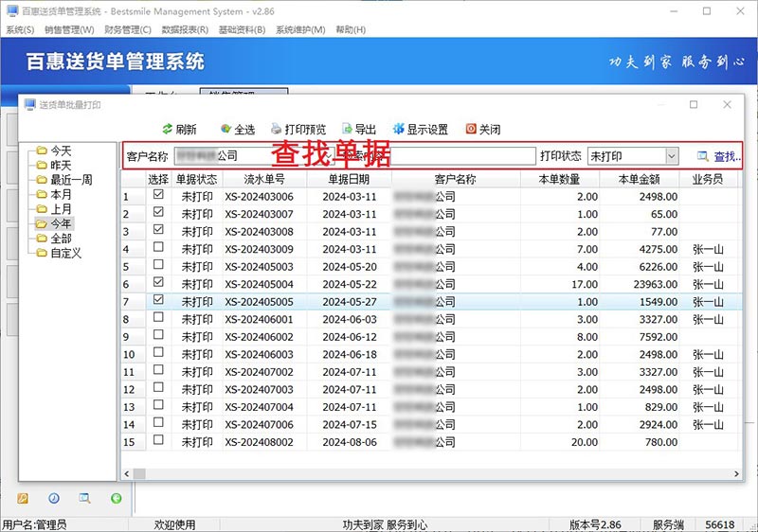The image size is (758, 532).
Task: Select the 最近一周 folder
Action: (64, 180)
